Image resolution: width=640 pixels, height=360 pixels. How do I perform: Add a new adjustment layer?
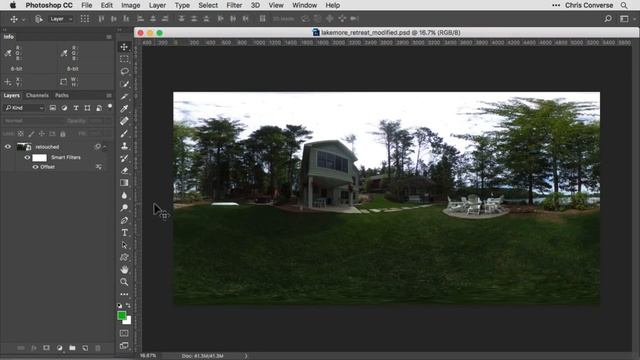tap(60, 348)
